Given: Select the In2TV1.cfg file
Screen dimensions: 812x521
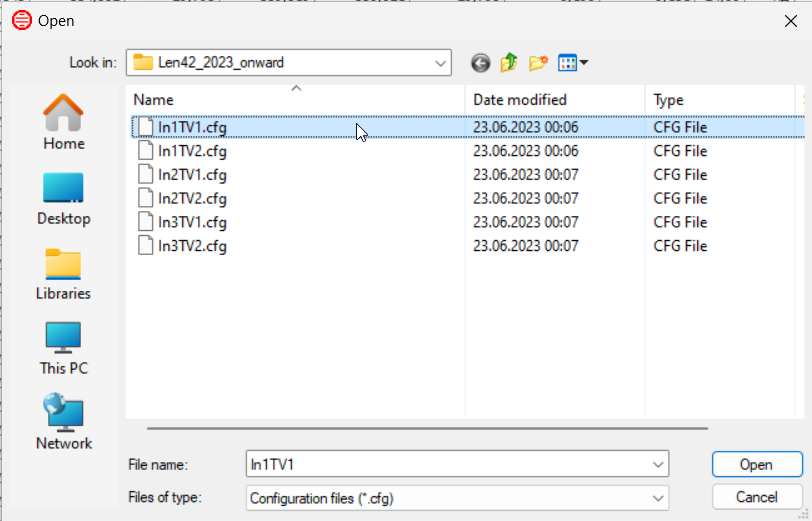Looking at the screenshot, I should tap(192, 175).
